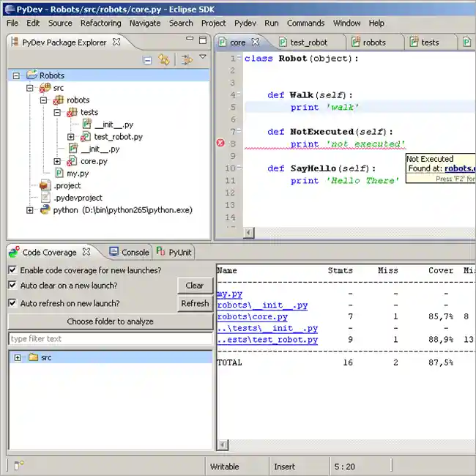Open ..ests\test_robot.py coverage link
Viewport: 476px width, 476px height.
[x=267, y=339]
